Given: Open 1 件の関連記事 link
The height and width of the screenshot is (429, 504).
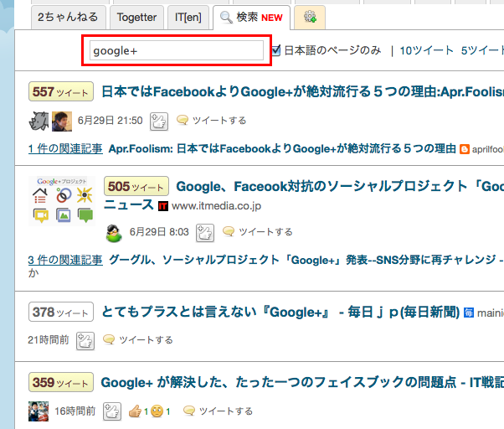Looking at the screenshot, I should [x=65, y=148].
